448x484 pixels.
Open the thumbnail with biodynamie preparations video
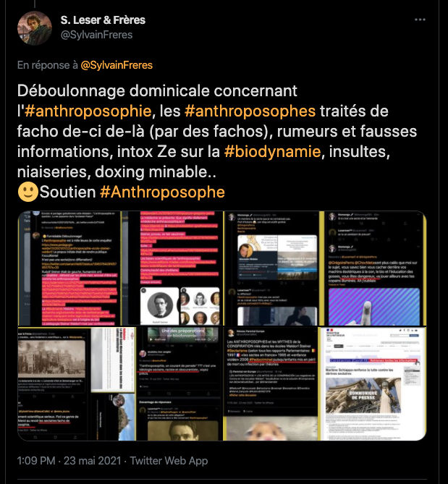point(179,383)
